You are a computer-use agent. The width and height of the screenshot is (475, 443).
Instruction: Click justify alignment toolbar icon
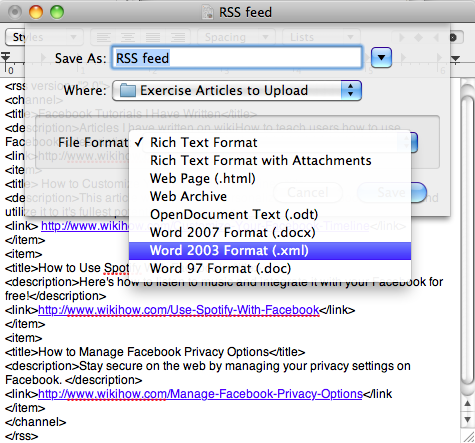pyautogui.click(x=153, y=37)
